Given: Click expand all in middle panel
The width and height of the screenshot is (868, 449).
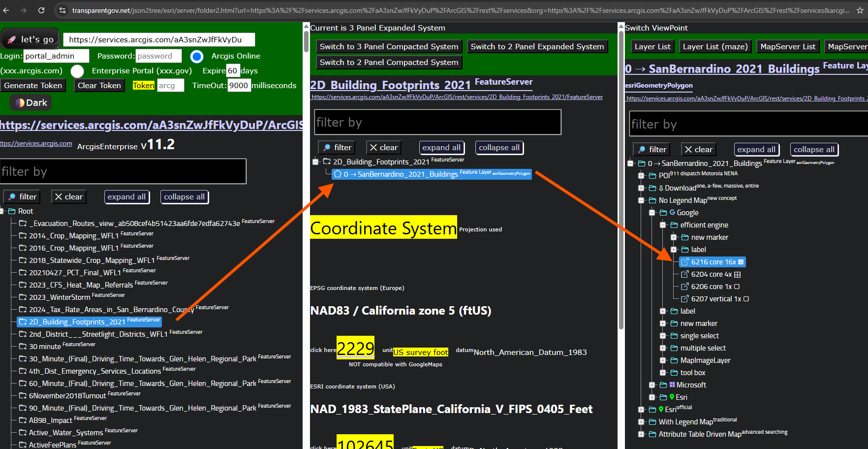Looking at the screenshot, I should coord(441,148).
